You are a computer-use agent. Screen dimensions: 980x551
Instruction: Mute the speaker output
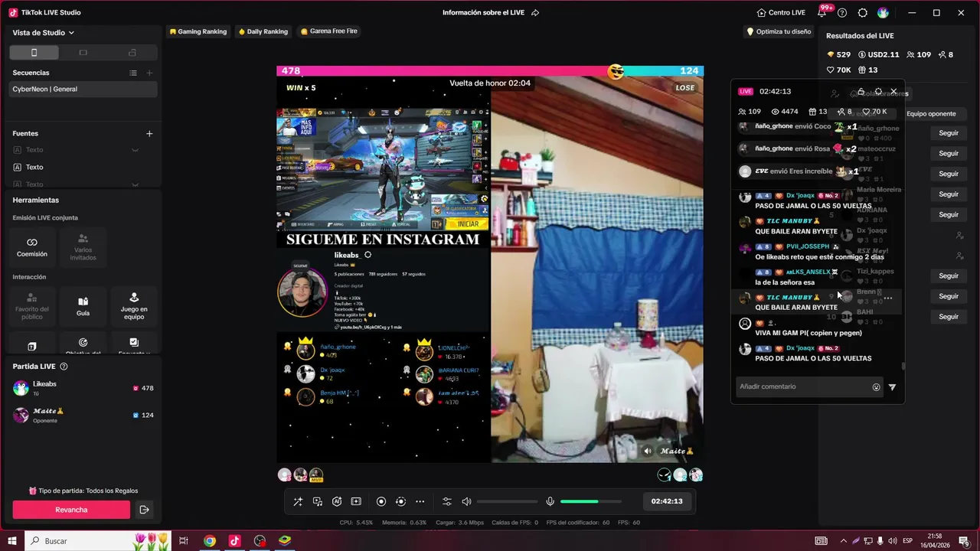click(x=466, y=501)
